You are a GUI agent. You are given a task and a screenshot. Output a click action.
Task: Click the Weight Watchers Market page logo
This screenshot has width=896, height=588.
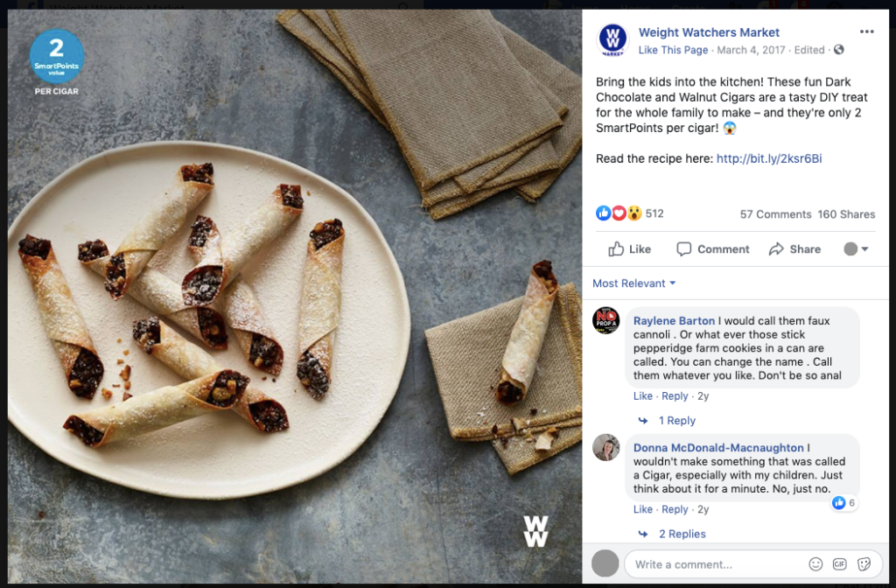pyautogui.click(x=612, y=40)
